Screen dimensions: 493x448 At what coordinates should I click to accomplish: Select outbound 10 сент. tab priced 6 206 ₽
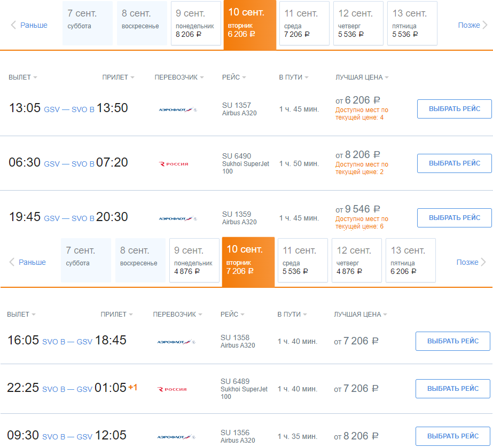[x=250, y=25]
